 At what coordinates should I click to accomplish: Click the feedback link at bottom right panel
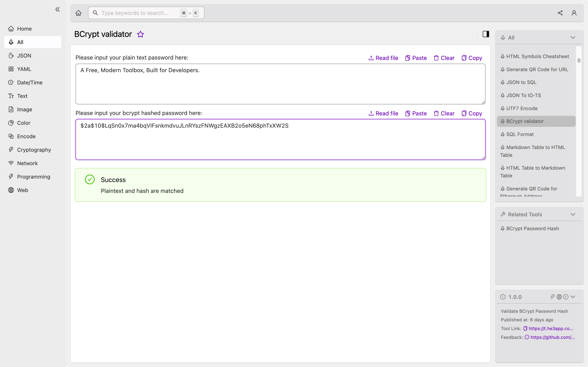(552, 337)
